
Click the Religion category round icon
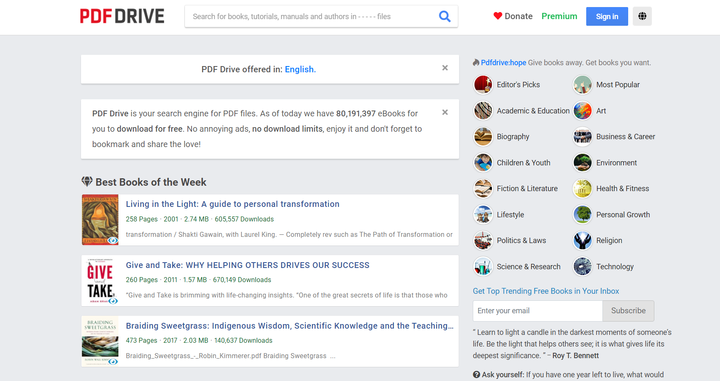[582, 241]
